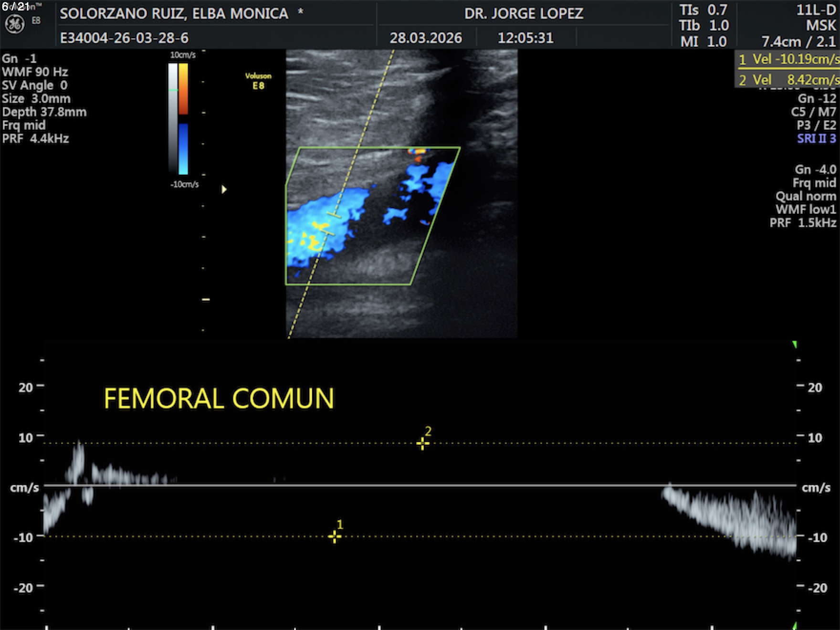This screenshot has height=630, width=840.
Task: Click the blue color Doppler velocity bar
Action: click(183, 149)
